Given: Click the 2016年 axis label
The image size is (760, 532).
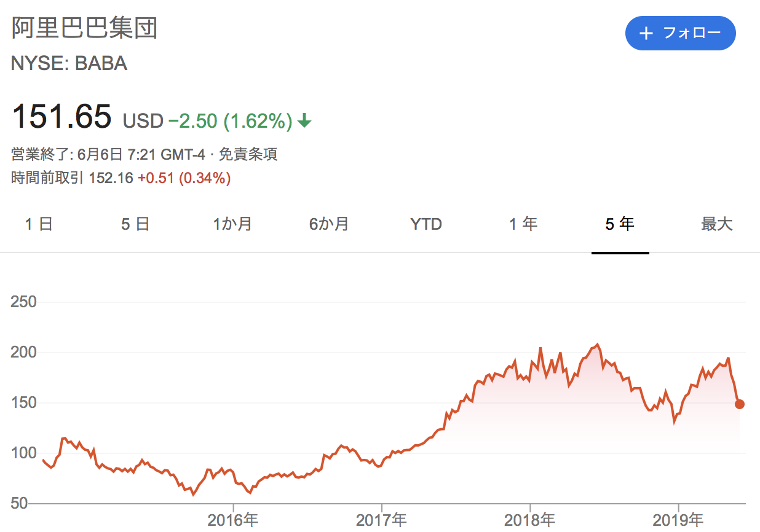Looking at the screenshot, I should [232, 520].
